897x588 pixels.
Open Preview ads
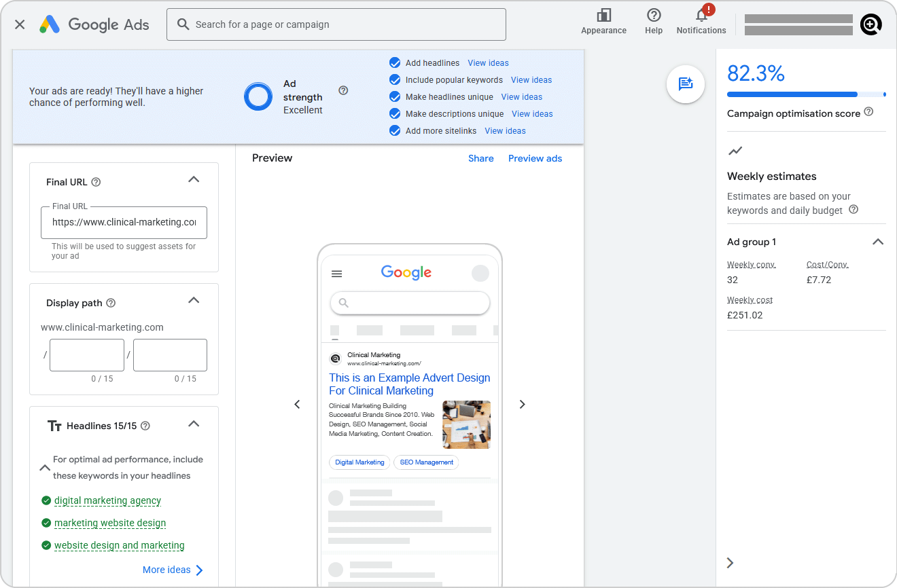535,158
